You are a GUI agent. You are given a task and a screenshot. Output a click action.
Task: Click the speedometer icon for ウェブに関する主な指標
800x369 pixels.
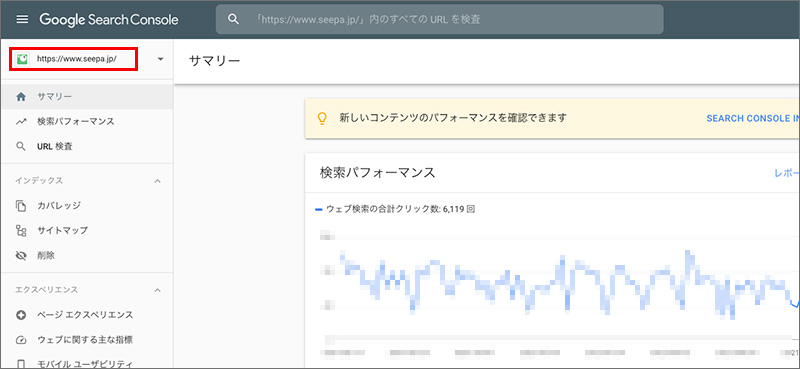pos(21,340)
